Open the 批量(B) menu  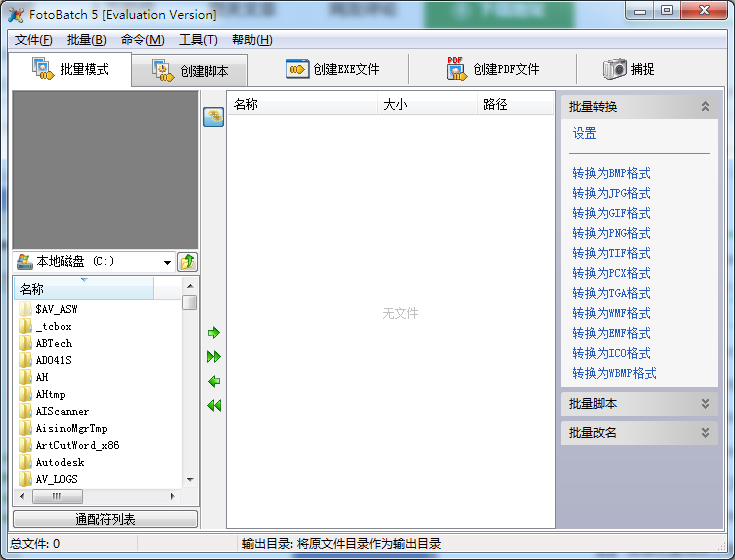(87, 40)
